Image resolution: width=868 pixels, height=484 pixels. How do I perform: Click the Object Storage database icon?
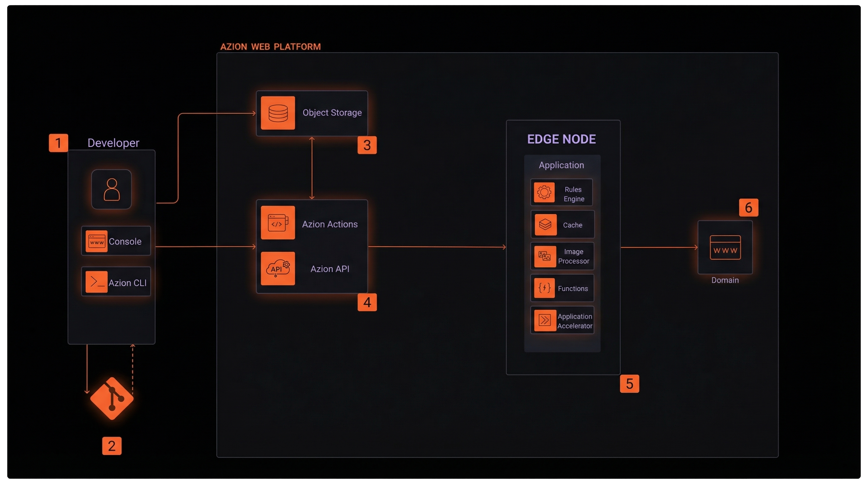(x=278, y=113)
